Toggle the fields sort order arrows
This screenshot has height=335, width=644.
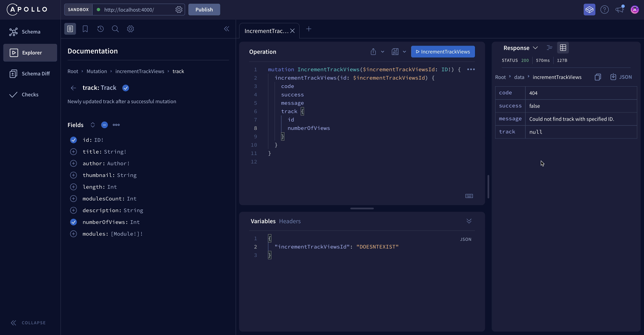[x=93, y=125]
